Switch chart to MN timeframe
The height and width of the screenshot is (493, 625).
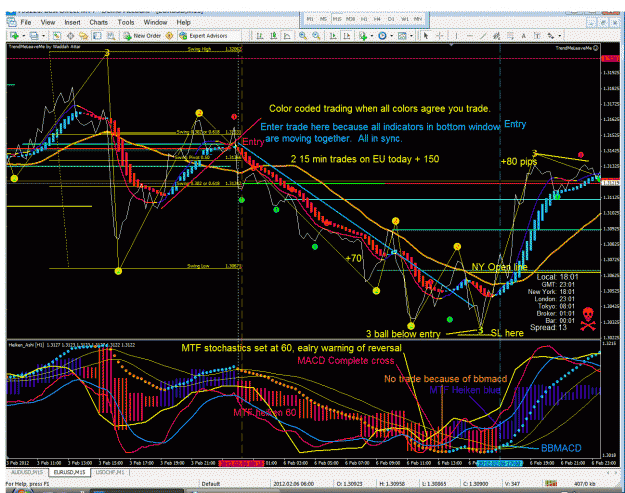click(418, 19)
